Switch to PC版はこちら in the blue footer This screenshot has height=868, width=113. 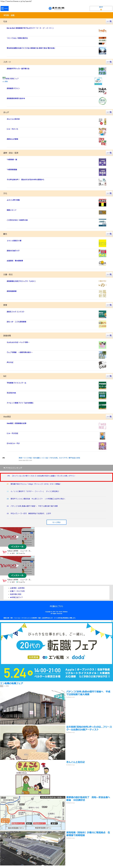57,606
